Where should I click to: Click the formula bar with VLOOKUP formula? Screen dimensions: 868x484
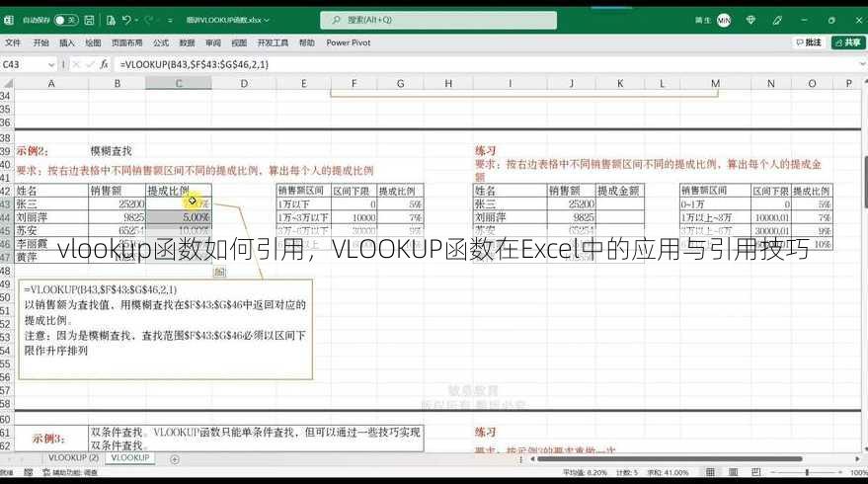[485, 65]
